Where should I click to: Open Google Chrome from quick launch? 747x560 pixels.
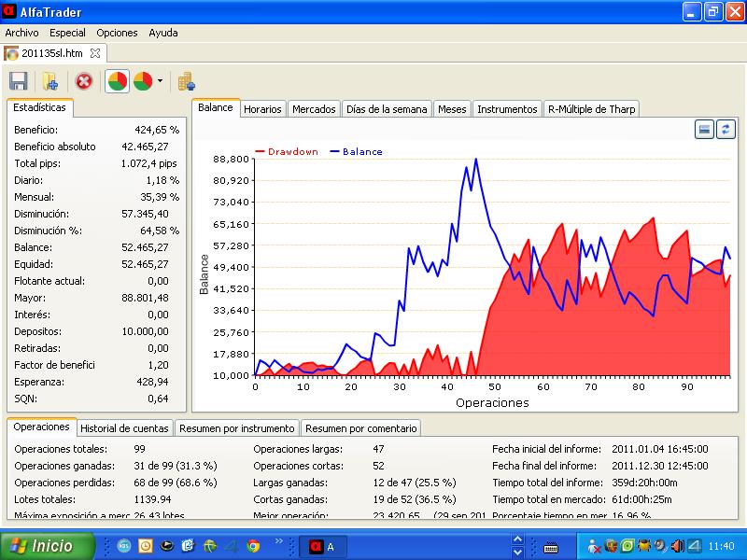(x=253, y=546)
